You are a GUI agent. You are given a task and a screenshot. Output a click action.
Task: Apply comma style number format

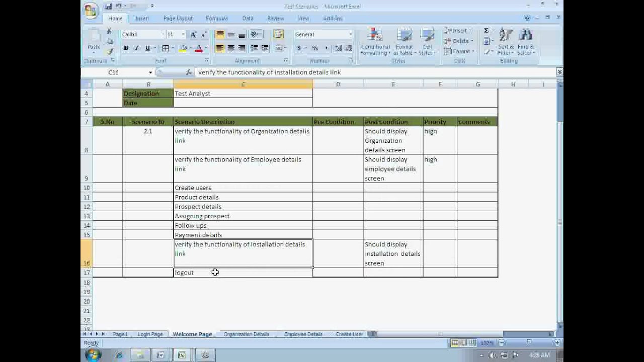pyautogui.click(x=326, y=48)
